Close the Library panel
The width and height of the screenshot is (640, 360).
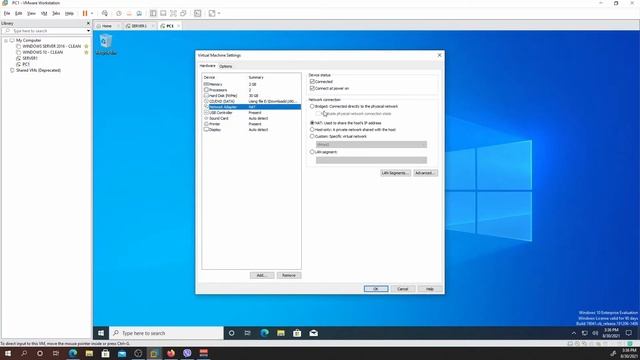88,23
